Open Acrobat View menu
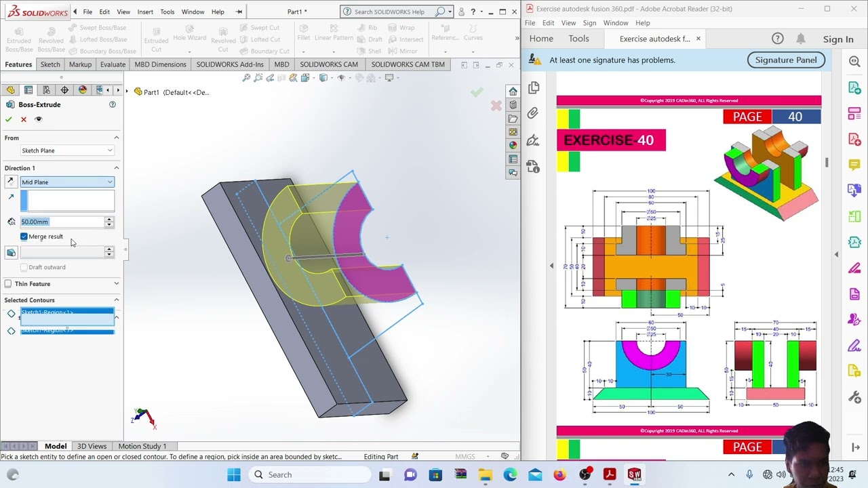Image resolution: width=868 pixels, height=488 pixels. click(568, 23)
